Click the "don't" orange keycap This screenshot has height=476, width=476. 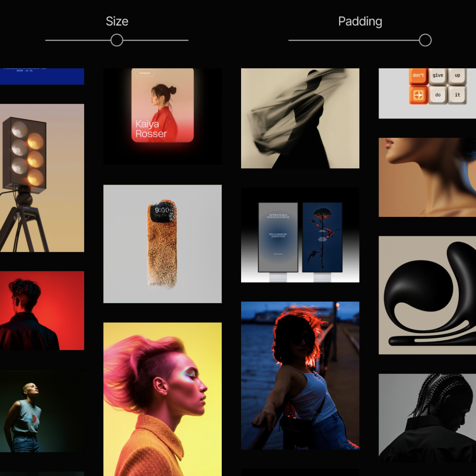tap(418, 75)
